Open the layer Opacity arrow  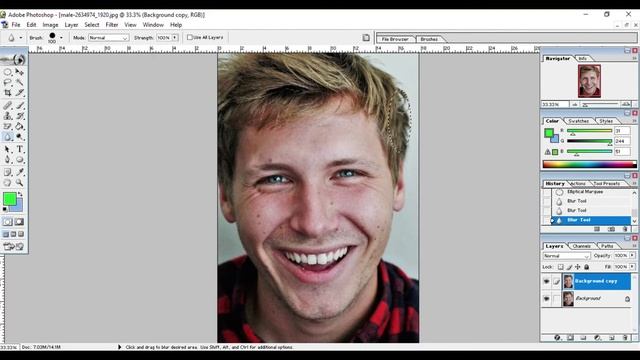coord(632,256)
